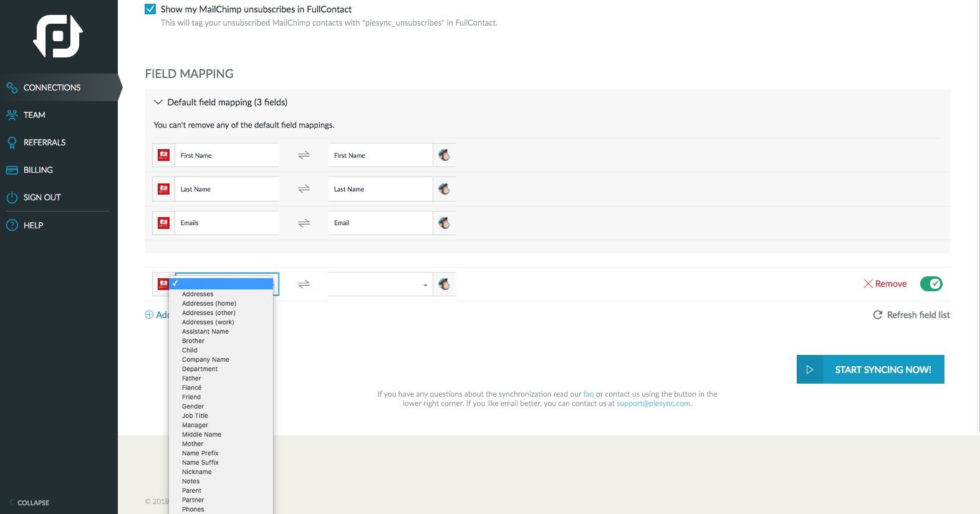Select Addresses option in dropdown

(x=221, y=294)
